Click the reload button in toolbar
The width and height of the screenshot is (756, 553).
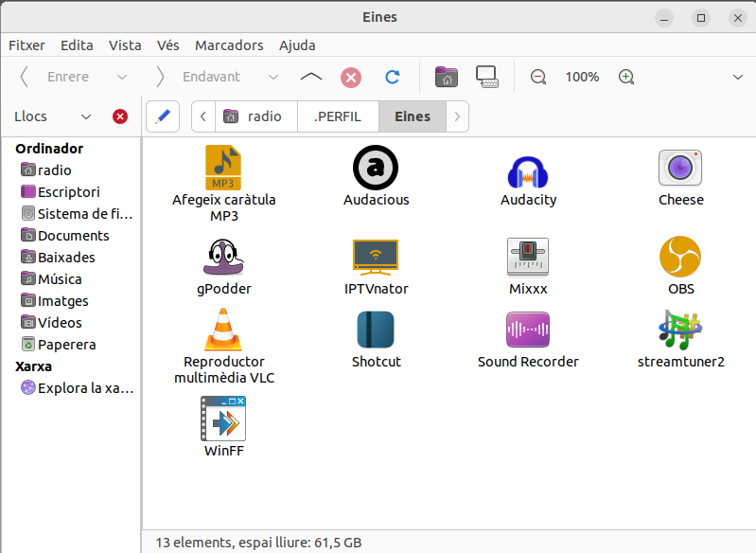coord(392,77)
